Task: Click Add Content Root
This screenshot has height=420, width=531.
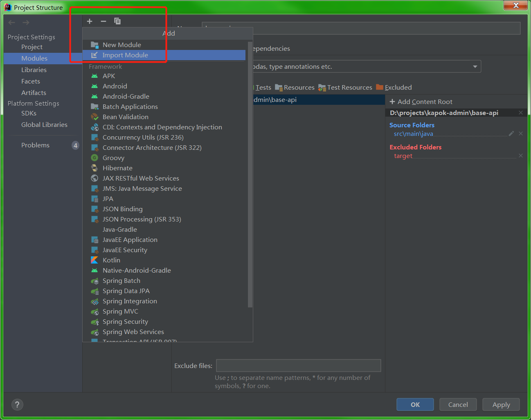Action: 421,102
